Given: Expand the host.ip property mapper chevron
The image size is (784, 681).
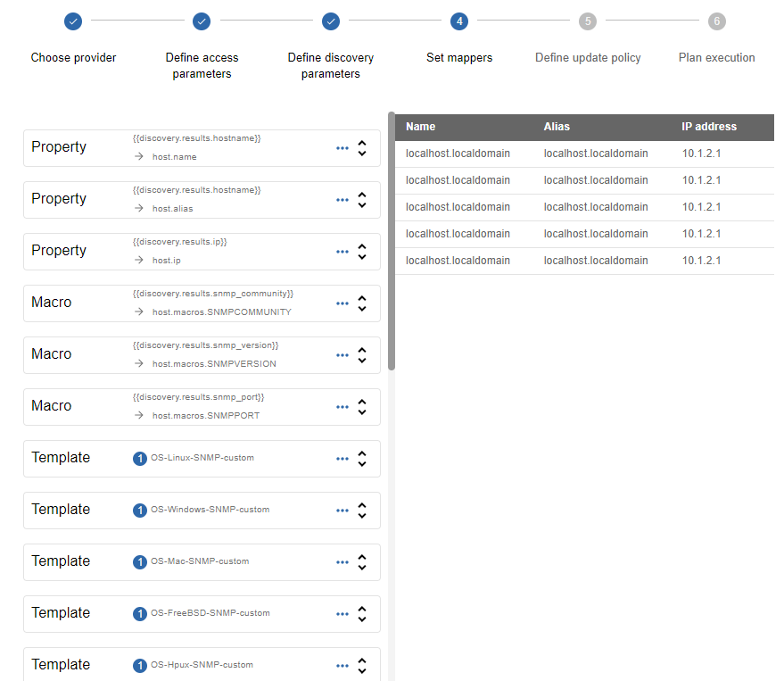Looking at the screenshot, I should pos(362,251).
